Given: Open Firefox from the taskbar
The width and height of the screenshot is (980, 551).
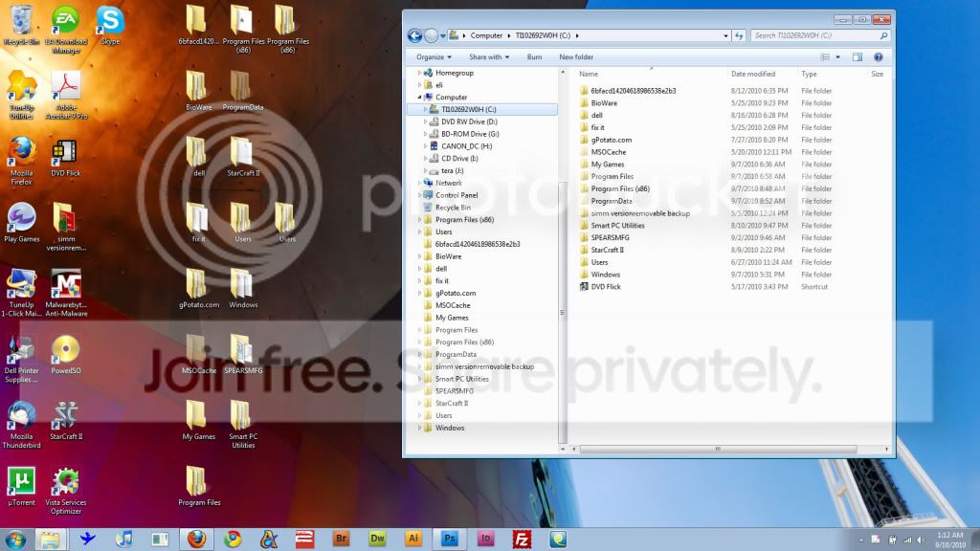Looking at the screenshot, I should (196, 539).
